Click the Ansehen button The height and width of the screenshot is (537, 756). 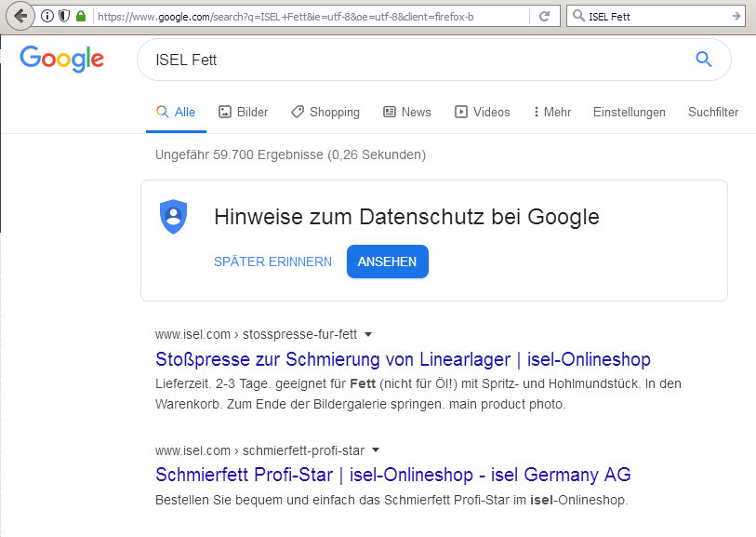[388, 262]
